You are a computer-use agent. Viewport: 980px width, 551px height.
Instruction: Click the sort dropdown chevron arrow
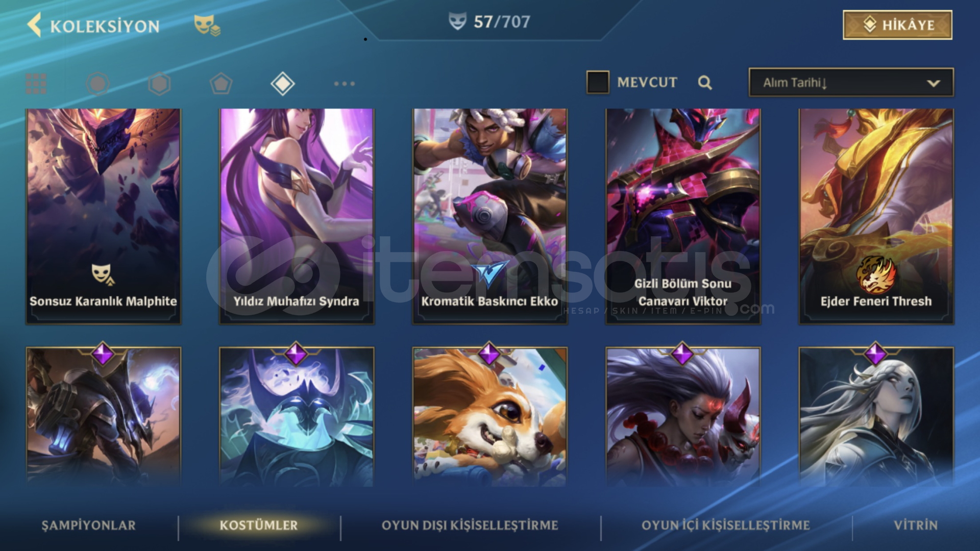click(x=934, y=83)
